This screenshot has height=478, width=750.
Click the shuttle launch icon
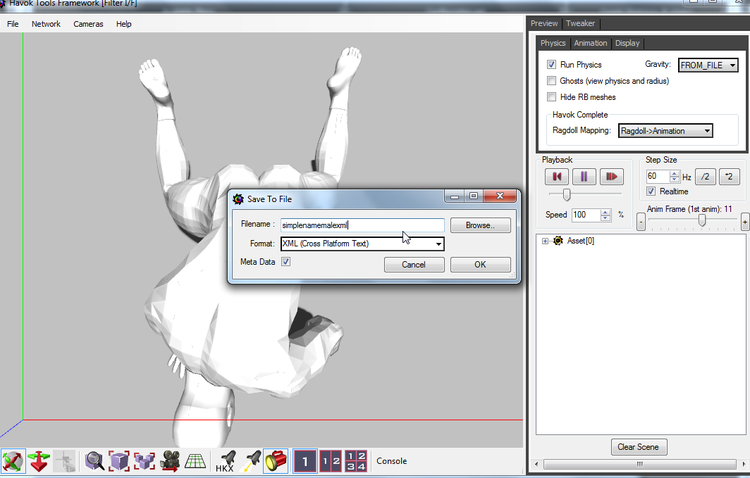click(x=251, y=461)
